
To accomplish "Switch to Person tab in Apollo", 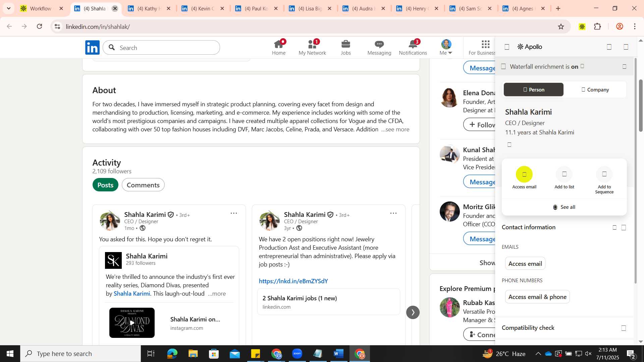I will (x=533, y=89).
